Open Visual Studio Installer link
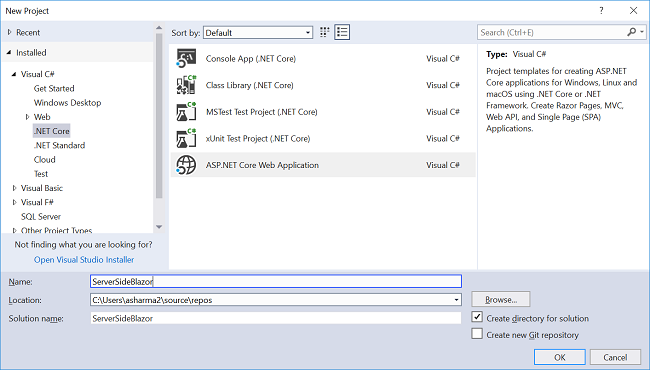Viewport: 650px width, 370px height. (x=84, y=260)
